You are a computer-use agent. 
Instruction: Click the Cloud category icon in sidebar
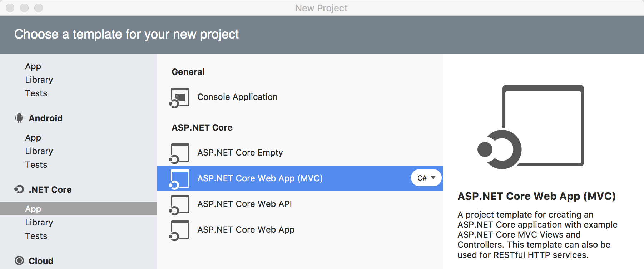(x=19, y=261)
